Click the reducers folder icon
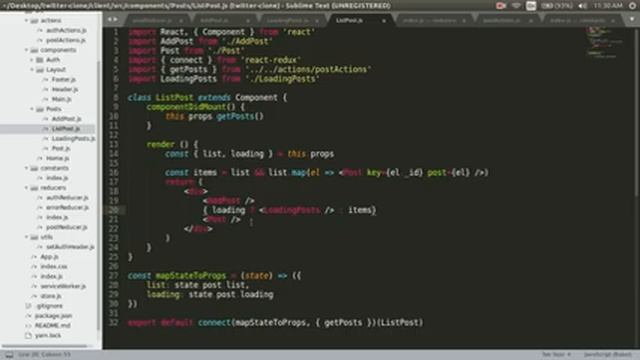This screenshot has width=640, height=360. click(x=34, y=188)
